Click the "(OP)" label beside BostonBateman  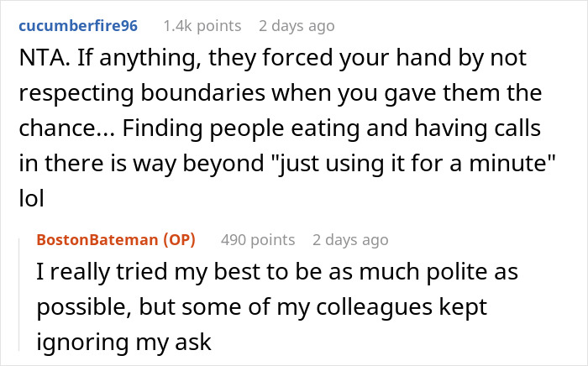click(179, 240)
